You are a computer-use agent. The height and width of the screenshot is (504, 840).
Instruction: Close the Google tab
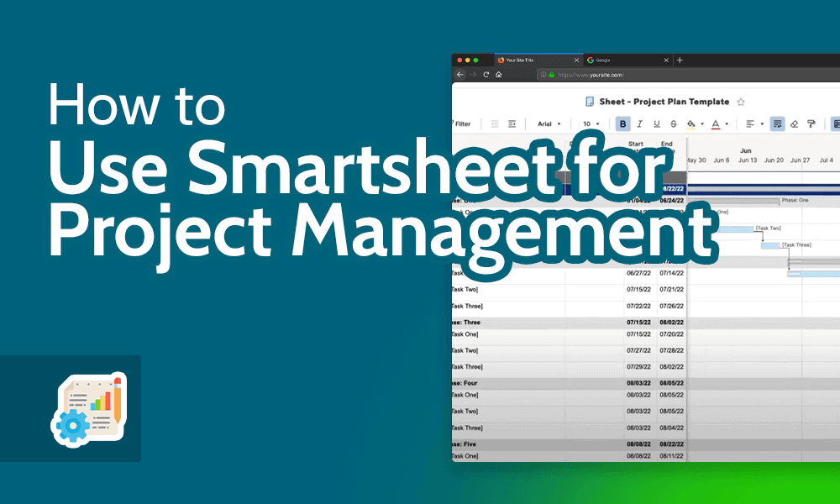click(x=666, y=60)
